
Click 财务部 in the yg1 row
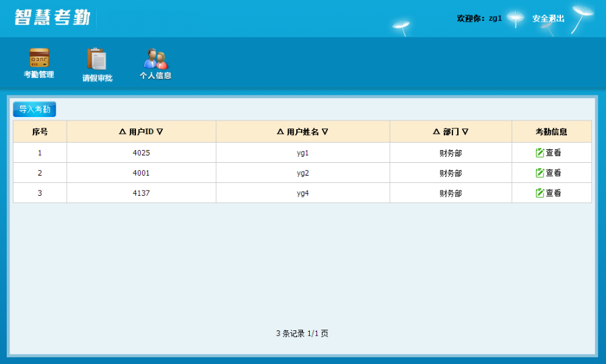point(450,153)
